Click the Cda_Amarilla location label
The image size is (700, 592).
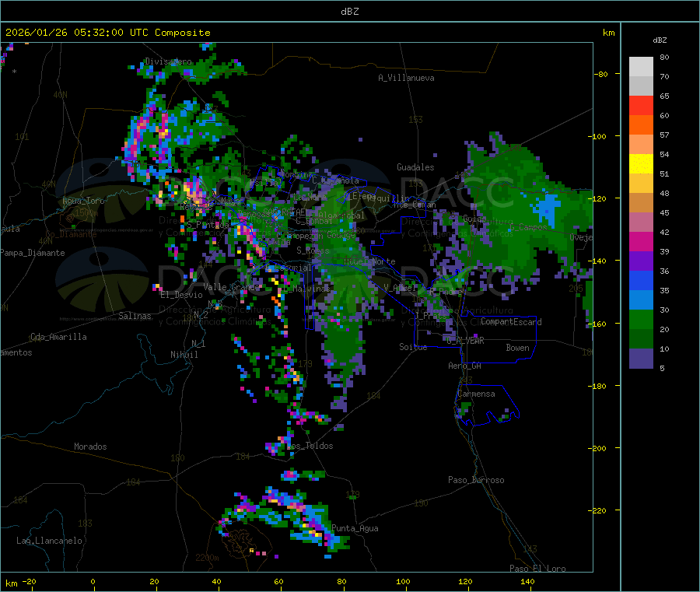tap(58, 337)
